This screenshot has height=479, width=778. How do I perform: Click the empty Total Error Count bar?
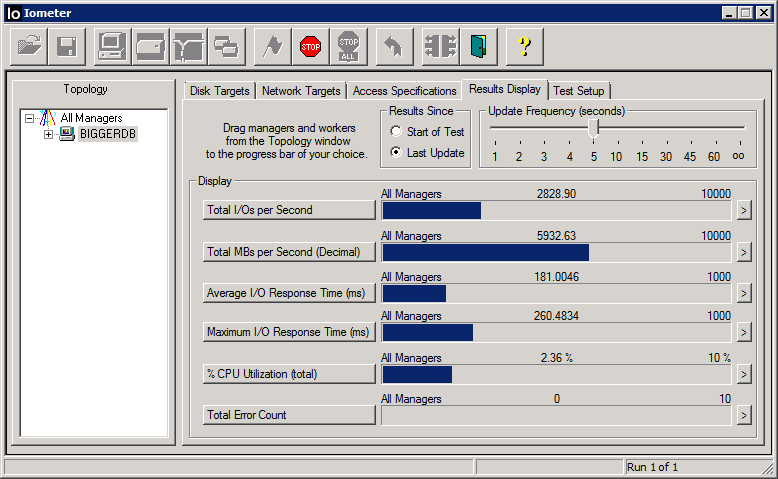(556, 415)
